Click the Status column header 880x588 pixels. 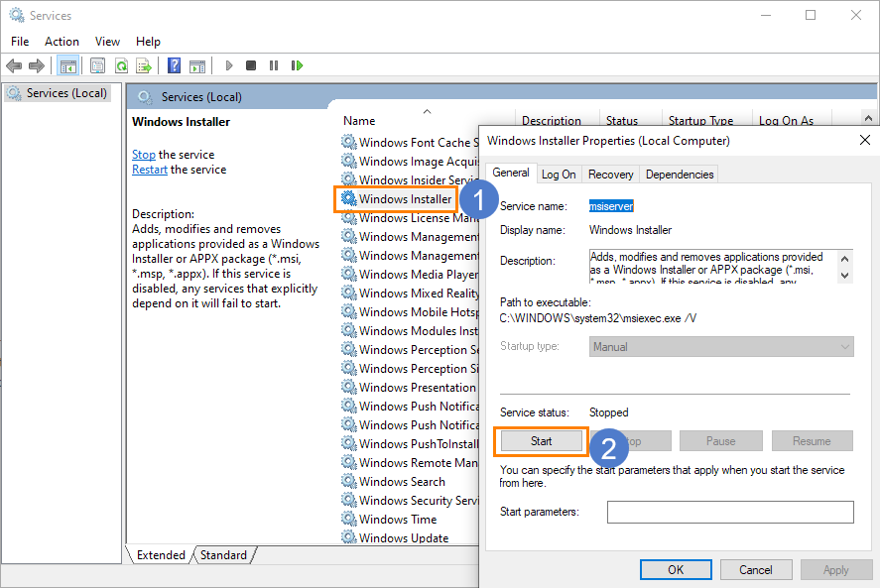click(x=622, y=121)
